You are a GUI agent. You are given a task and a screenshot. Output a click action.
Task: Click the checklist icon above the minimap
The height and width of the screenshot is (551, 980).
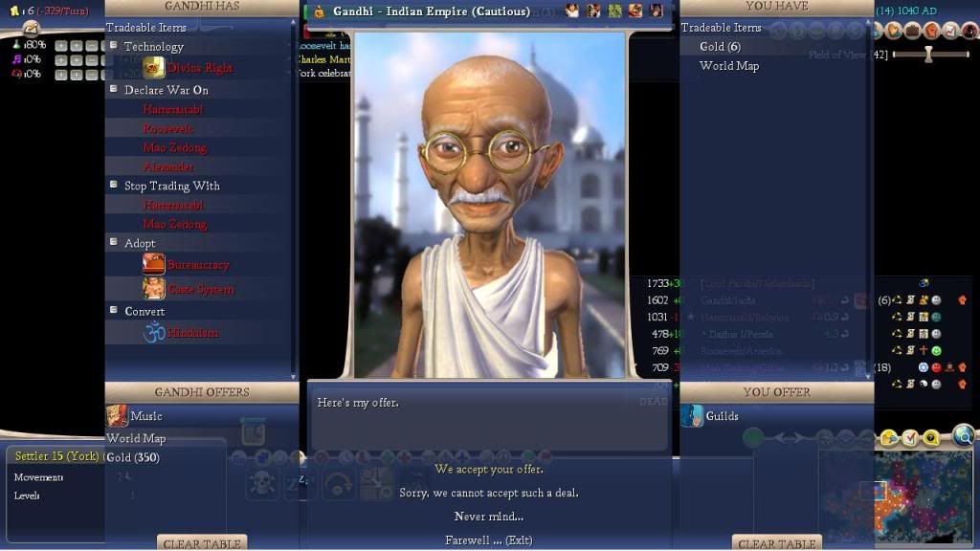[x=910, y=438]
